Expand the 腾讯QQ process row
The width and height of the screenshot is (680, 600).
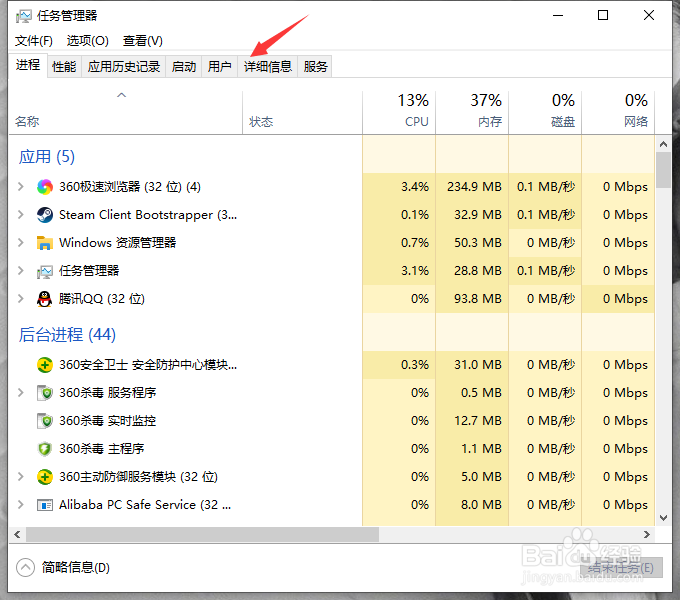[x=20, y=299]
